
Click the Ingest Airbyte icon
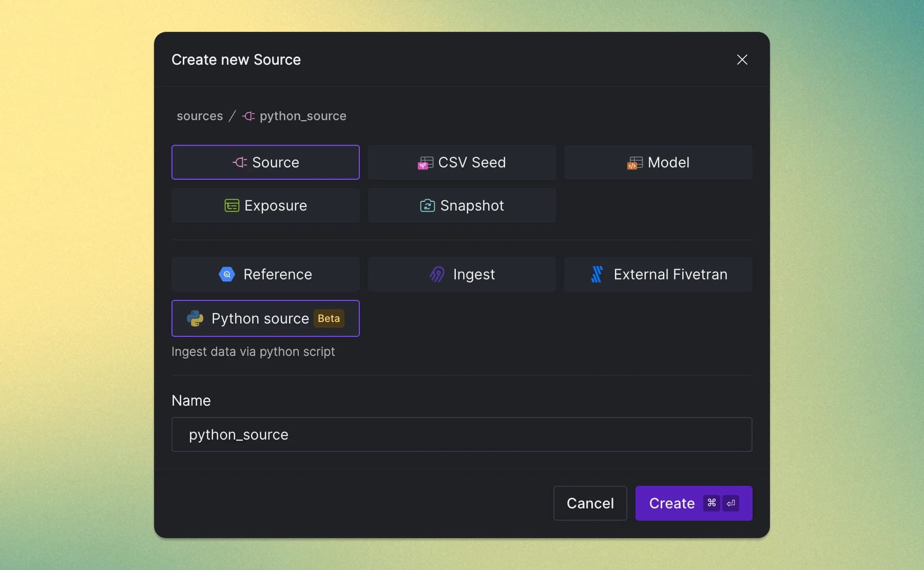click(x=437, y=274)
